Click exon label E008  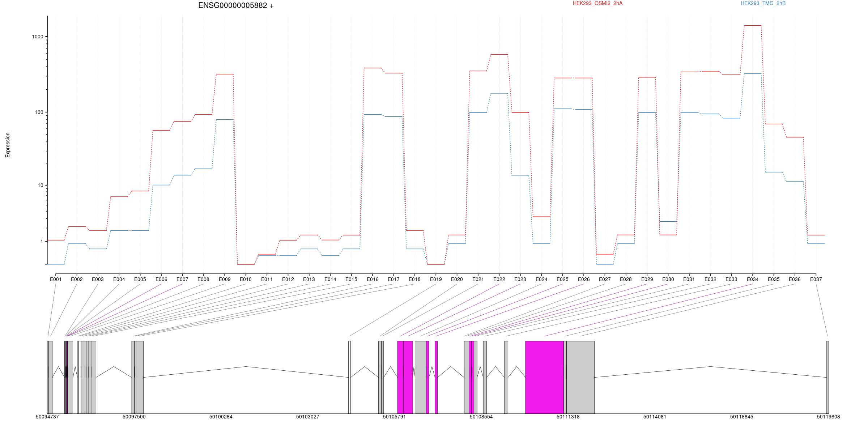pyautogui.click(x=203, y=279)
